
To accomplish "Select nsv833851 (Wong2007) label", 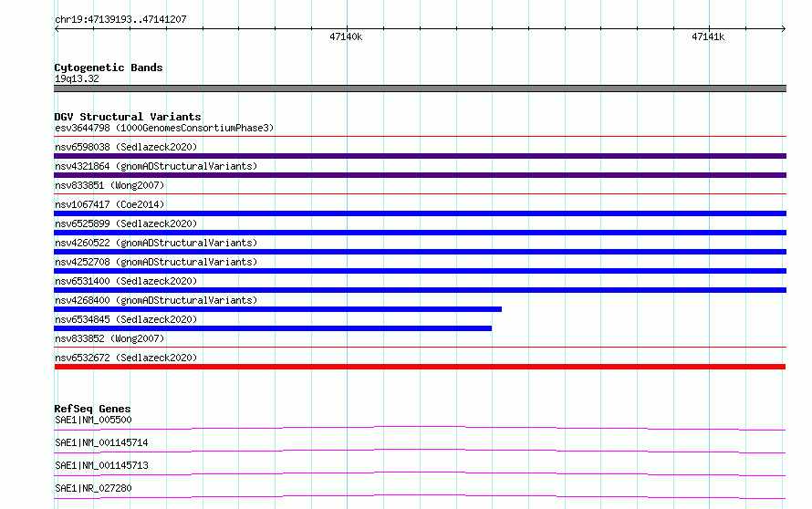I will [109, 185].
